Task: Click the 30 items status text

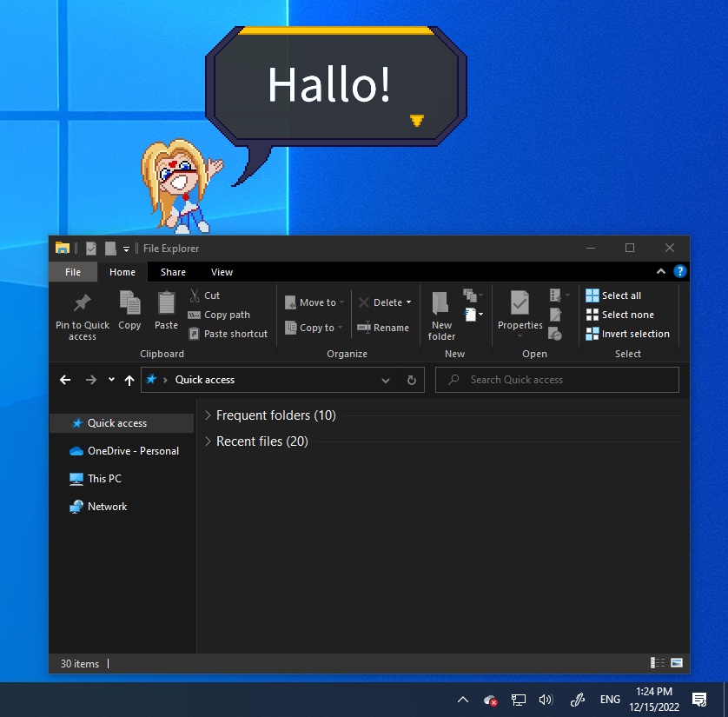Action: click(x=80, y=664)
